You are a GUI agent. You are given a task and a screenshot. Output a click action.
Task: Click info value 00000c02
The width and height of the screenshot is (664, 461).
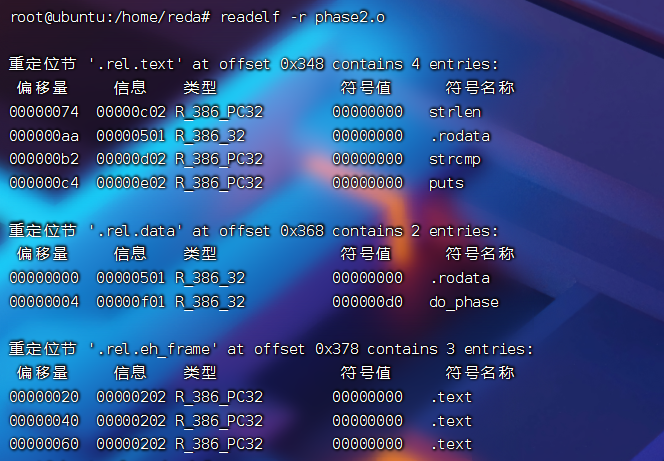131,112
